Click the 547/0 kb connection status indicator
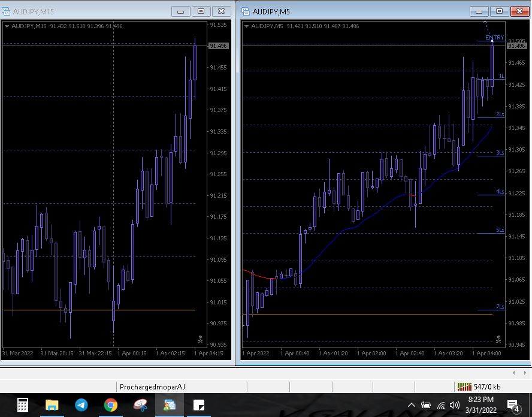Screen dimensions: 532x417 [x=479, y=387]
